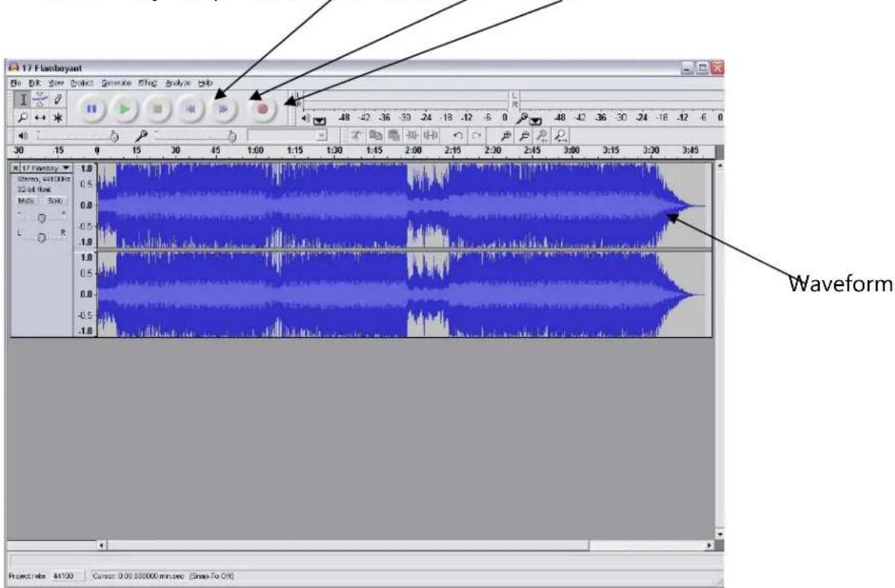Click the Cut scissors icon

pos(356,135)
